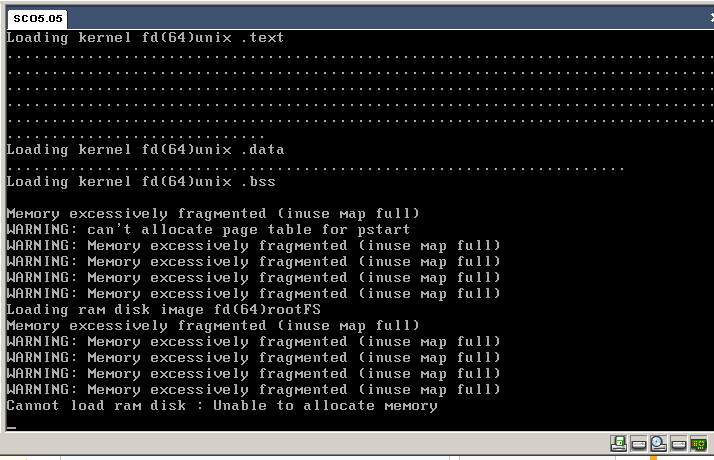714x460 pixels.
Task: Click the 'Loading kernel fd(64)unix .data' line
Action: click(x=146, y=150)
